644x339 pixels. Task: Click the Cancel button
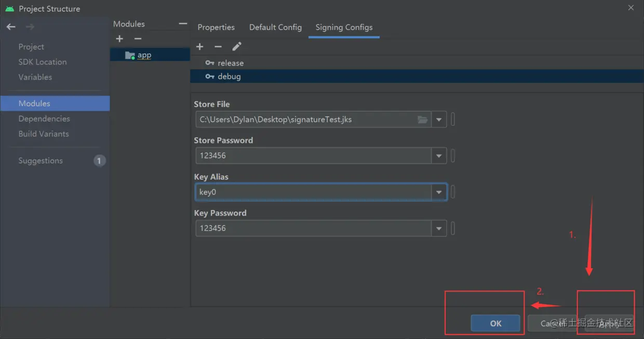(x=553, y=323)
